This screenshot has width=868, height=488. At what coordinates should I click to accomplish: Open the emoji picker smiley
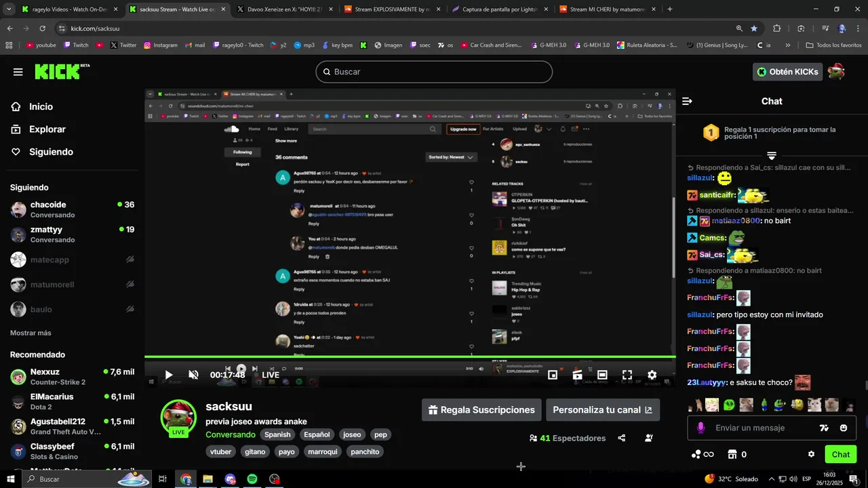pyautogui.click(x=844, y=428)
